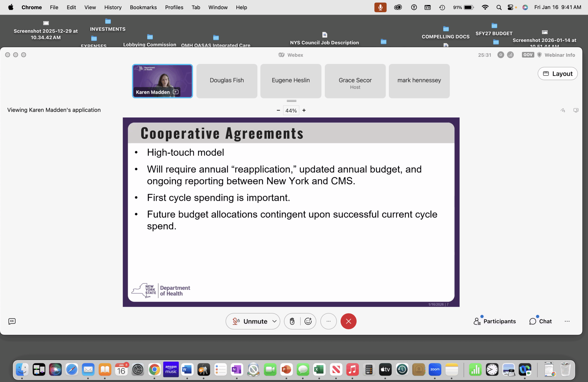Zoom in shared content with plus
Image resolution: width=588 pixels, height=382 pixels.
coord(304,110)
